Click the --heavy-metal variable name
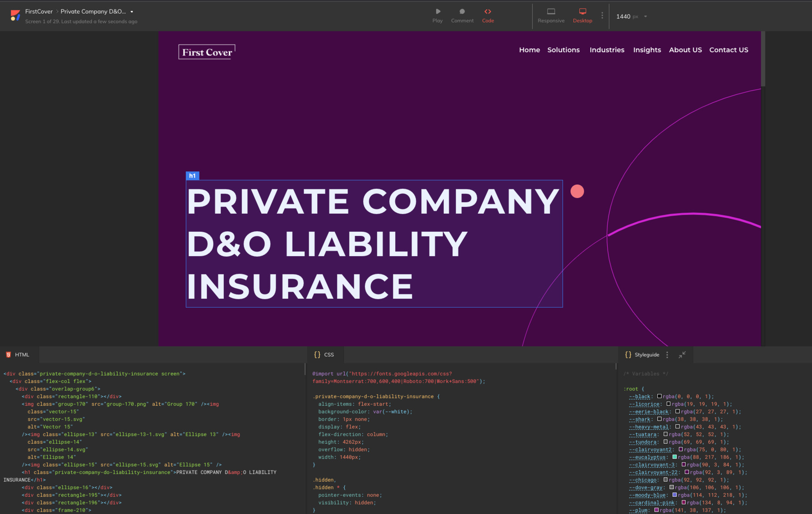The image size is (812, 514). coord(649,427)
